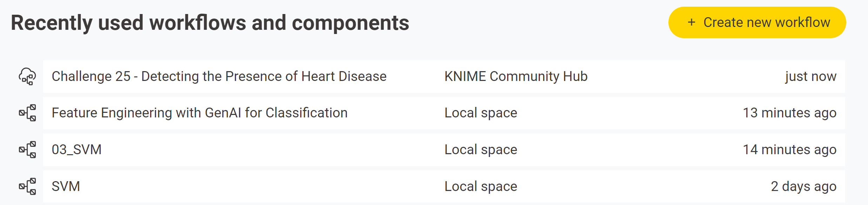
Task: Click the Create new workflow label text
Action: coord(767,22)
